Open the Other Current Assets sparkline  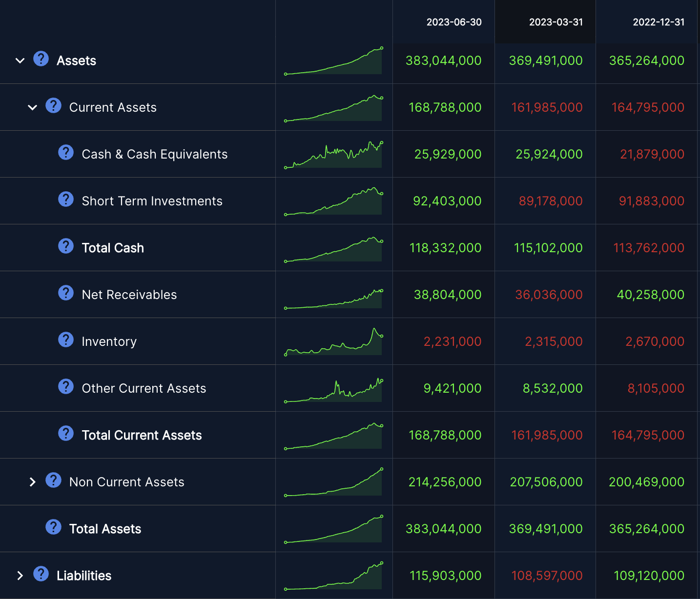coord(333,390)
